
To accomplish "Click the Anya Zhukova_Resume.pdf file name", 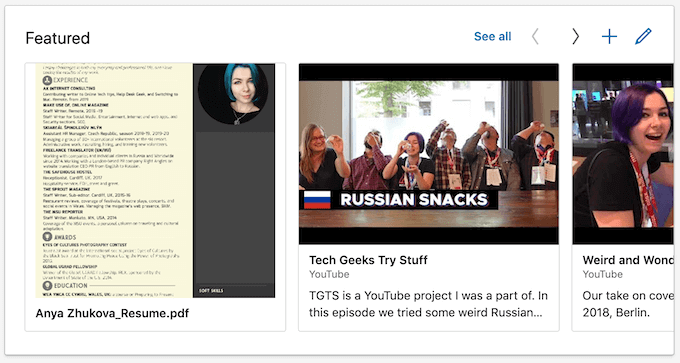I will 112,313.
